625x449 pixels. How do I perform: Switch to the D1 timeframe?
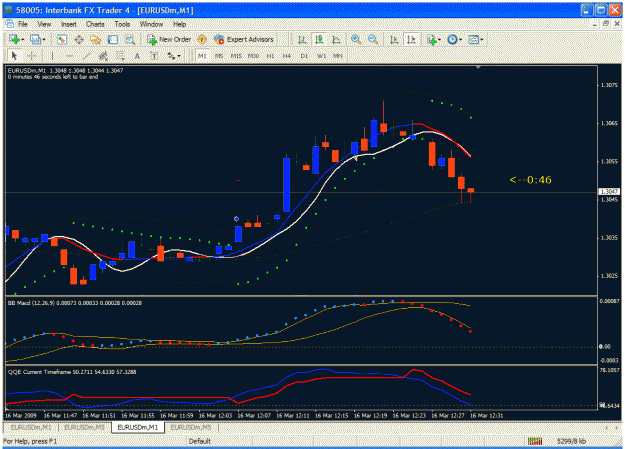[x=304, y=56]
